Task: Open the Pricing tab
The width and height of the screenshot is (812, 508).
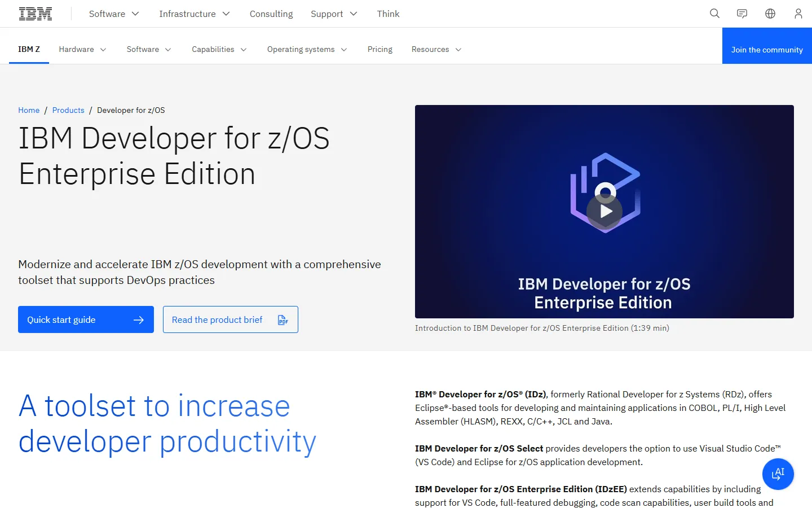Action: coord(380,50)
